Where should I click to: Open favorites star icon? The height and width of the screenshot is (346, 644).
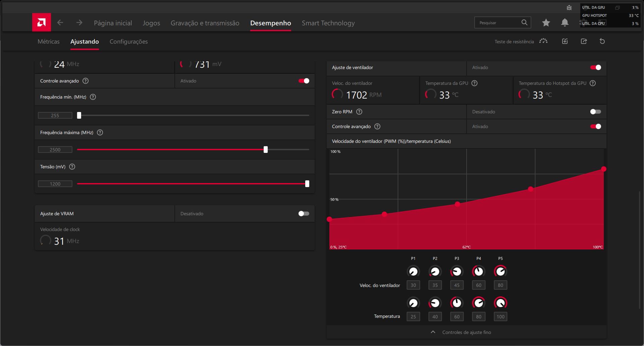(546, 22)
